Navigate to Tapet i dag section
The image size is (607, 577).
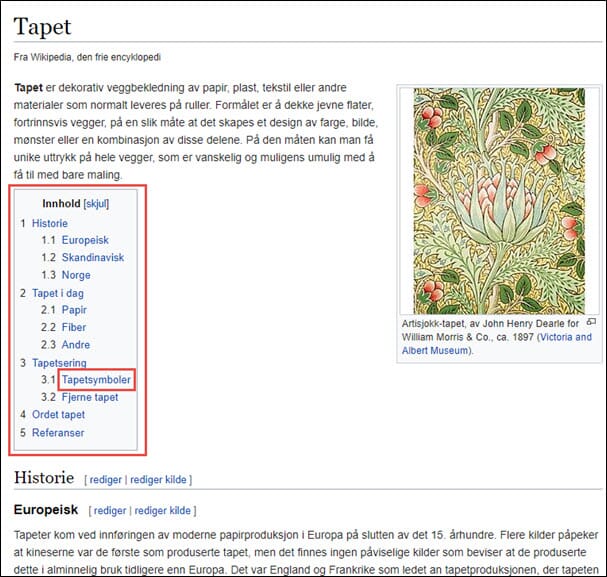(60, 293)
